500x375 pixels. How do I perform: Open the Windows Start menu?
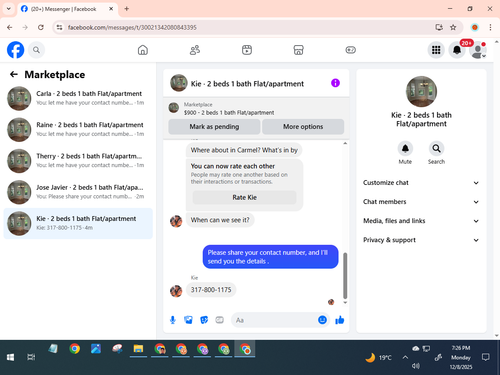[10, 357]
